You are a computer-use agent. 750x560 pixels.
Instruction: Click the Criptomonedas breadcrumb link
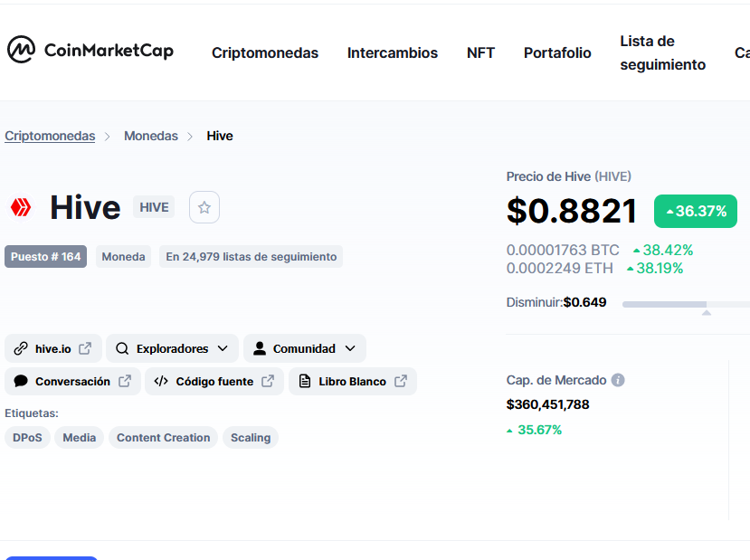(50, 136)
